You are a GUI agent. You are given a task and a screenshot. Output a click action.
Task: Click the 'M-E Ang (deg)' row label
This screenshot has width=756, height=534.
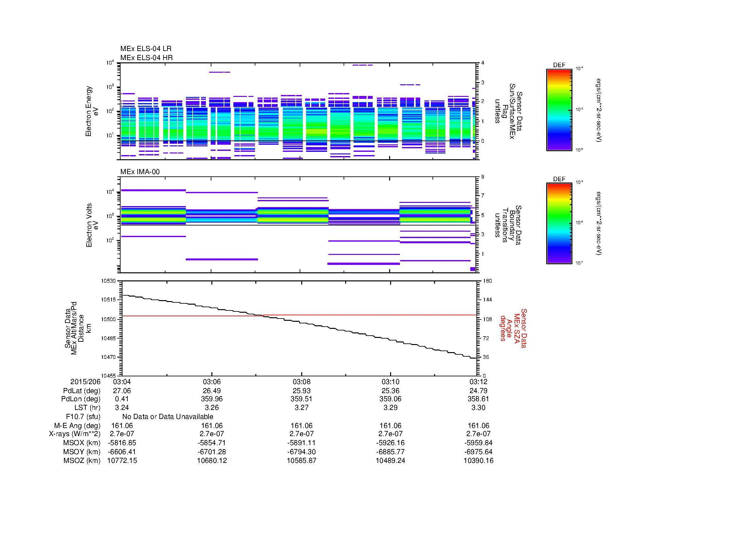coord(77,426)
